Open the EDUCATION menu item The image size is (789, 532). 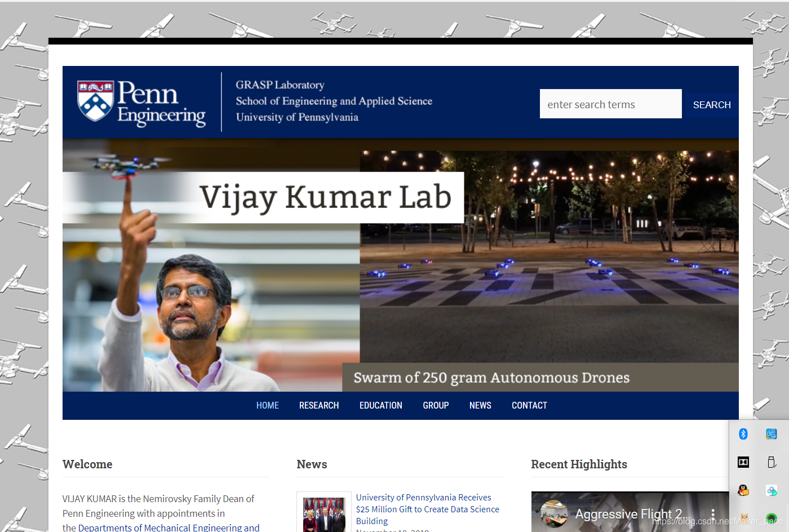pyautogui.click(x=381, y=405)
